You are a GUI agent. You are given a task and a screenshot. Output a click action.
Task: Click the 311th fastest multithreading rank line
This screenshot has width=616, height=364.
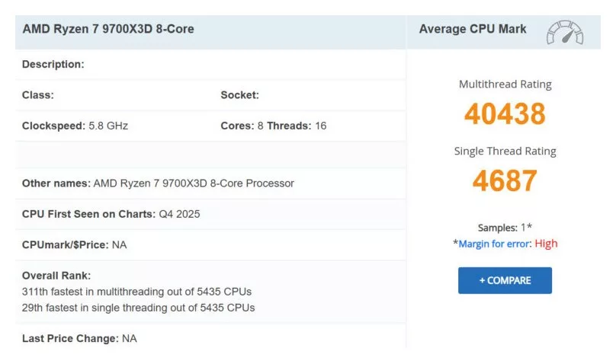(136, 292)
